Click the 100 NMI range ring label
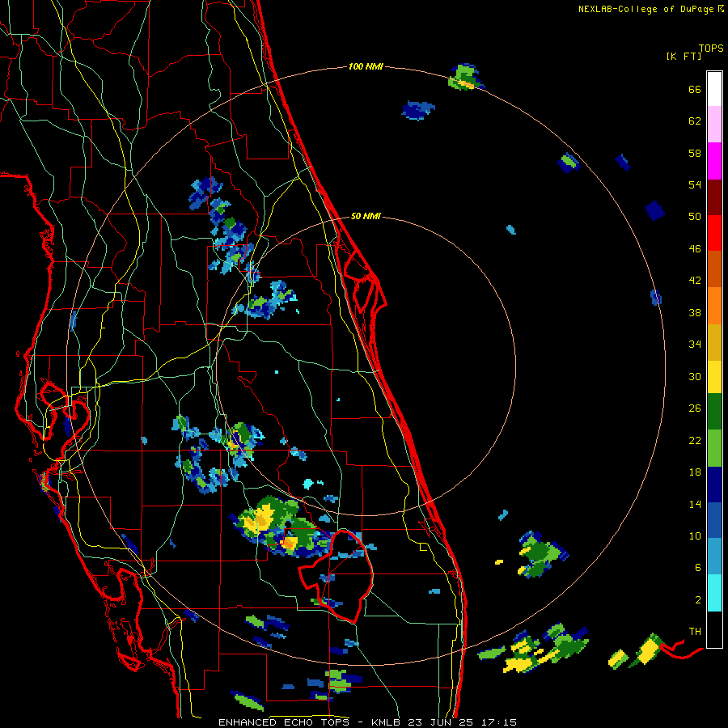Screen dimensions: 728x728 pyautogui.click(x=366, y=66)
